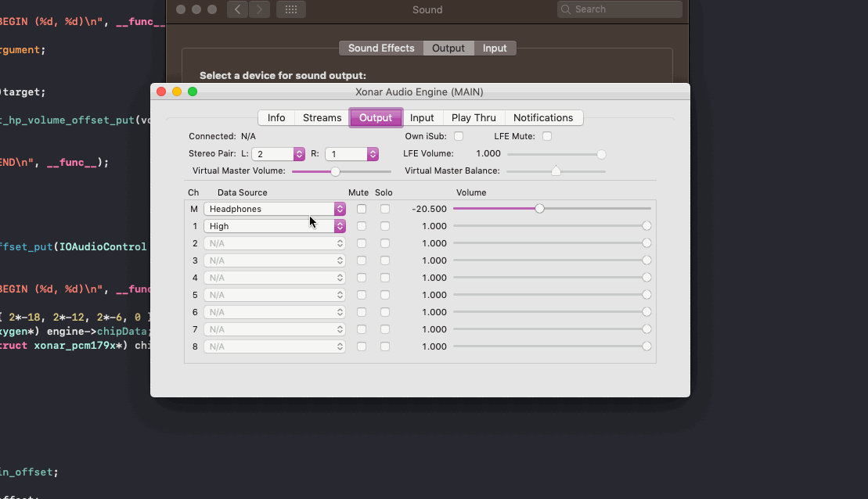Mute the master channel M

[362, 209]
